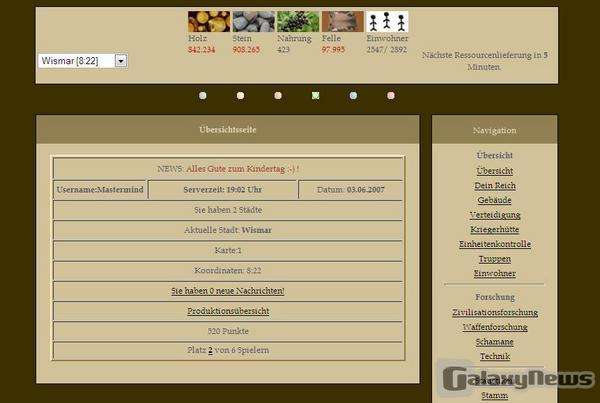Click the 'Sie haben 2 Städte' row

click(228, 210)
